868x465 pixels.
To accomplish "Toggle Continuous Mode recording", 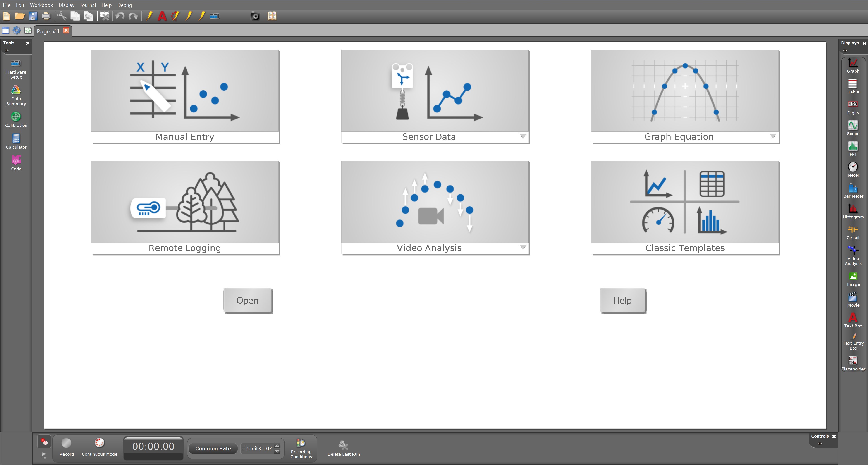I will (x=99, y=446).
